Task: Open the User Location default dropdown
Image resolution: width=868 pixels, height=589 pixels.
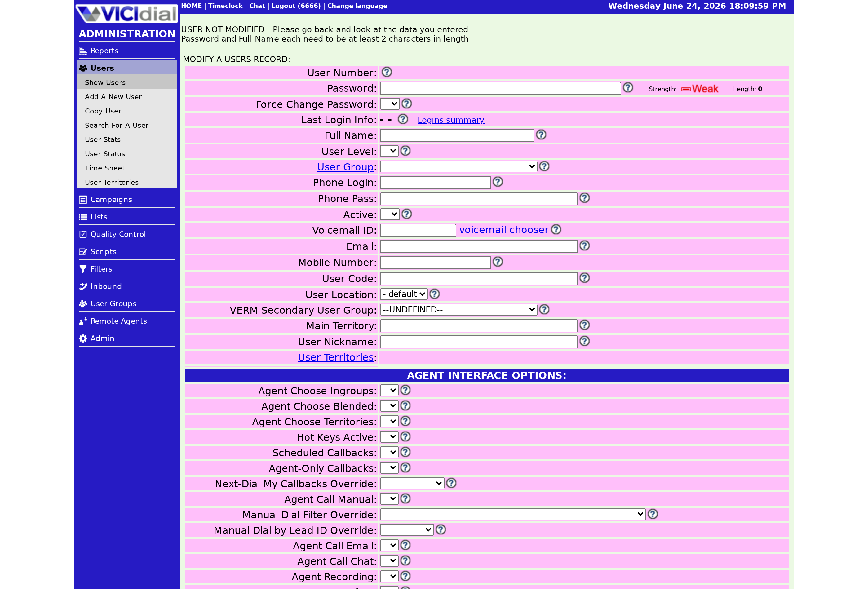Action: pos(403,294)
